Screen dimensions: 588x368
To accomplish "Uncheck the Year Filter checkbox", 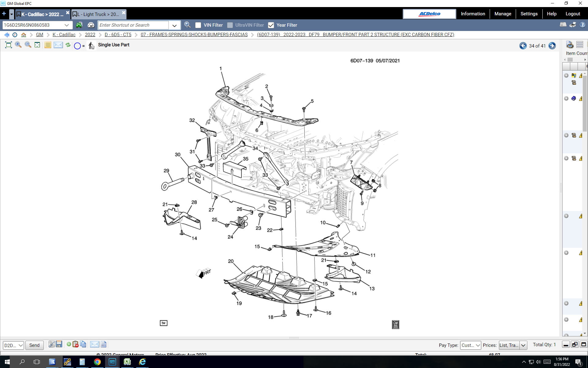I will point(271,25).
